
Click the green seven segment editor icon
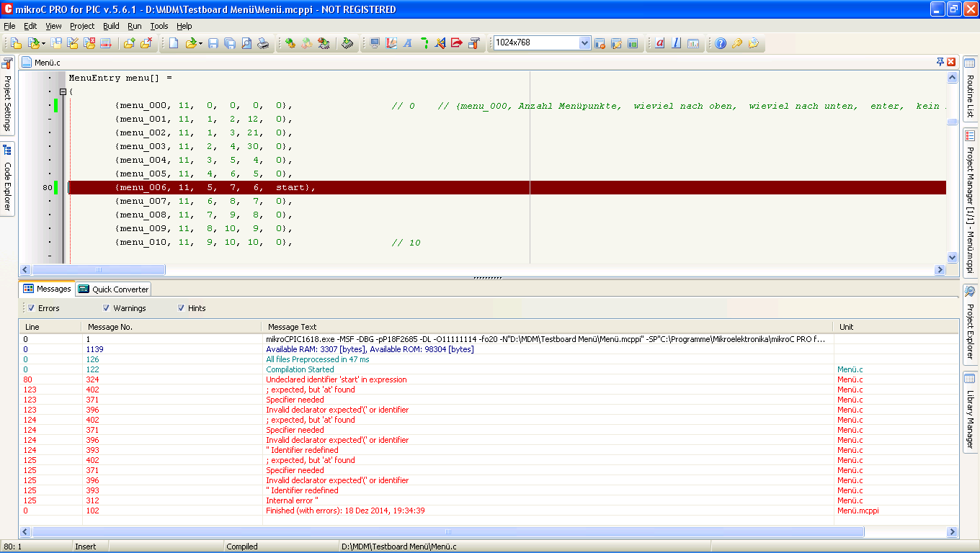point(424,43)
